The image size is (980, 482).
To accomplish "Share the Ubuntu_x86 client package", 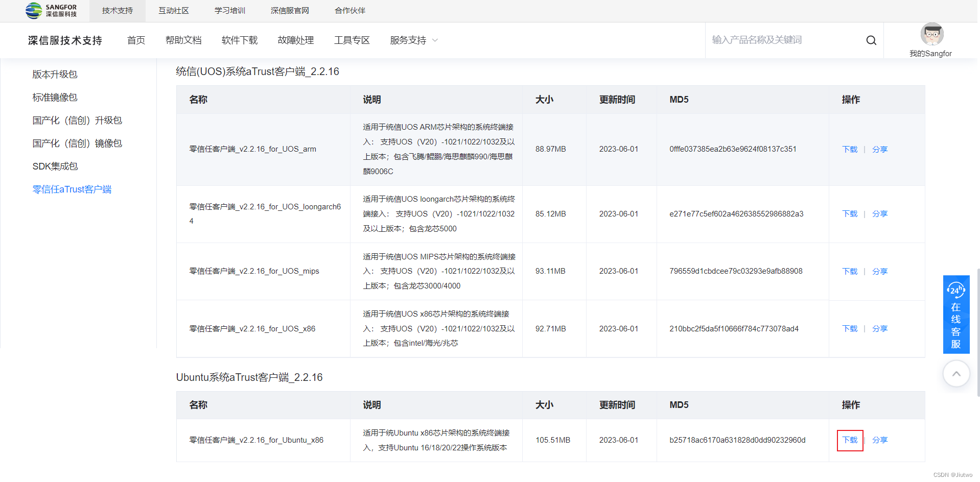I will (x=880, y=440).
